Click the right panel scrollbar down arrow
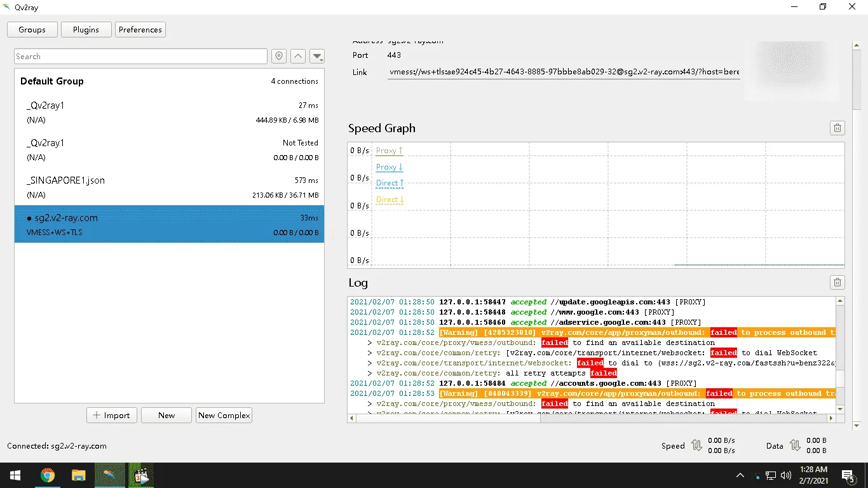This screenshot has height=488, width=868. pos(856,426)
